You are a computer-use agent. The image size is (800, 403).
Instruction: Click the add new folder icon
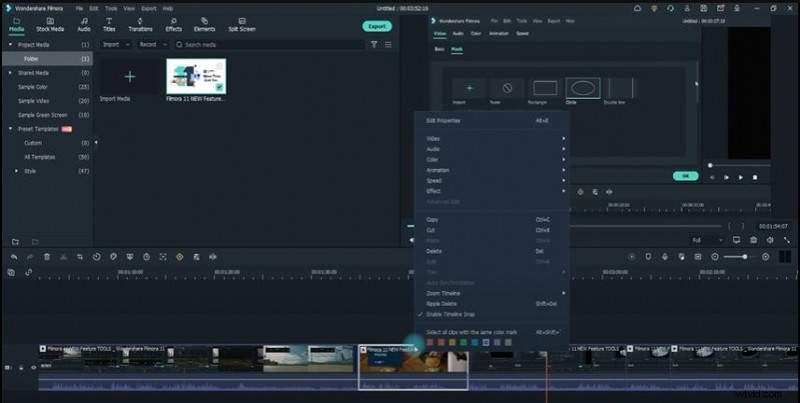15,241
